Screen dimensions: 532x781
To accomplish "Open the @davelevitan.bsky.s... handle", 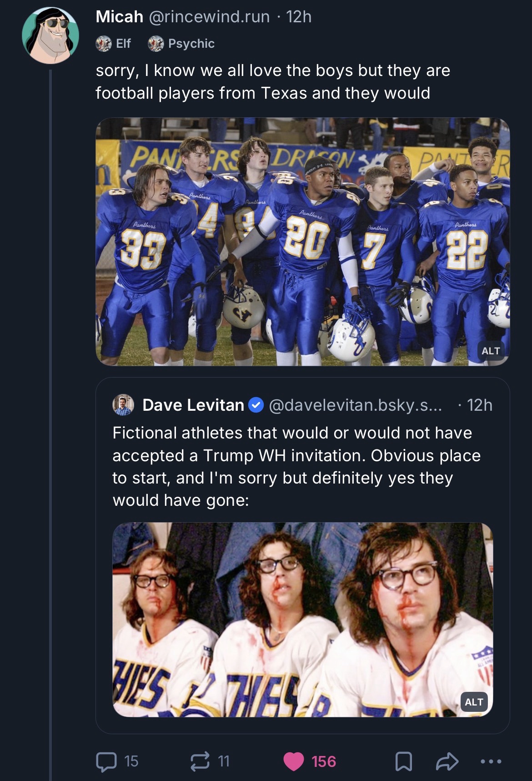I will point(355,405).
